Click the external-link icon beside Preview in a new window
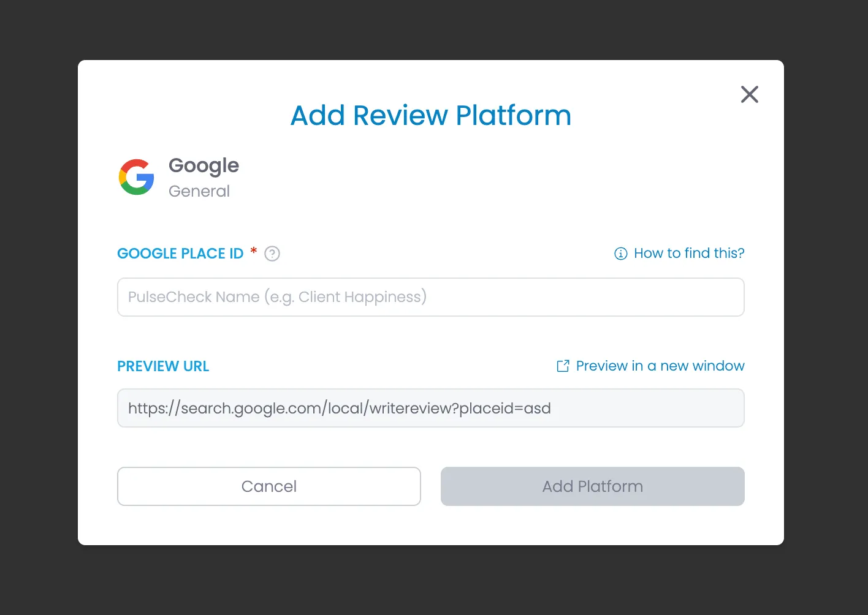 [563, 366]
